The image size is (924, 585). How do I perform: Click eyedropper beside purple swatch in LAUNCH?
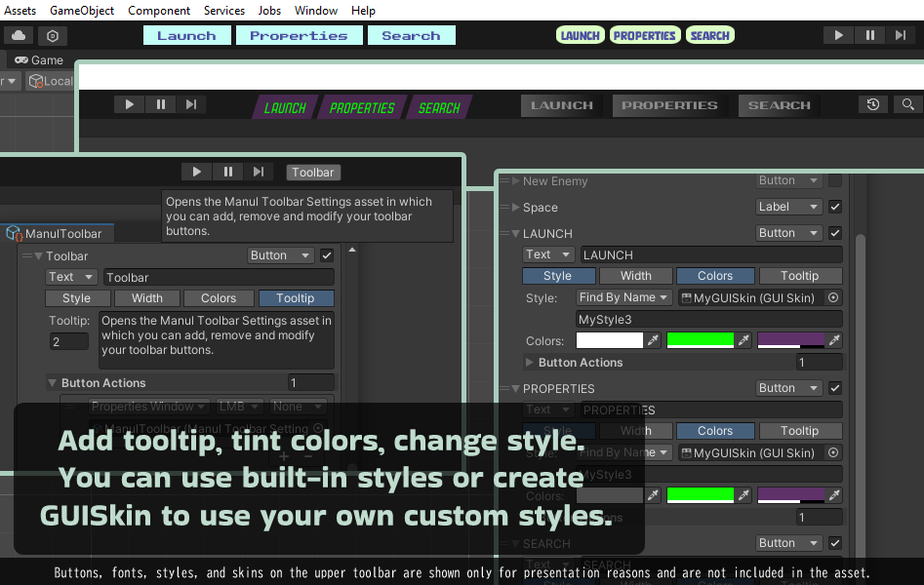click(x=834, y=340)
